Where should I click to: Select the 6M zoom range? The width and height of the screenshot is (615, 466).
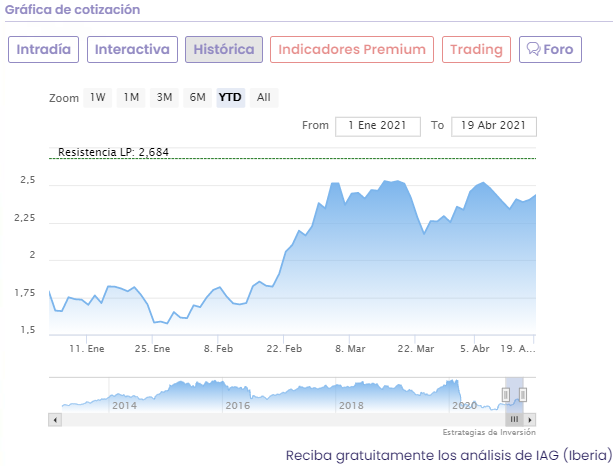coord(197,98)
